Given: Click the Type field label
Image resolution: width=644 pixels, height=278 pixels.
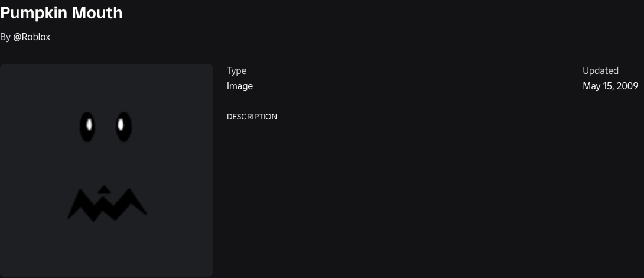Looking at the screenshot, I should [236, 71].
